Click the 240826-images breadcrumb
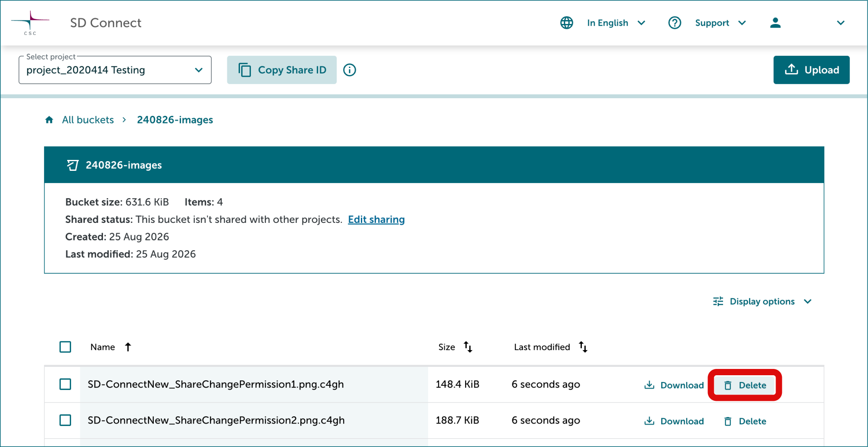868x447 pixels. pyautogui.click(x=175, y=120)
